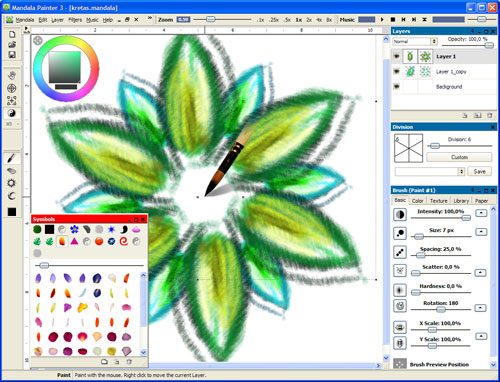500x382 pixels.
Task: Click the Layer 1 mandala thumbnail
Action: 425,56
